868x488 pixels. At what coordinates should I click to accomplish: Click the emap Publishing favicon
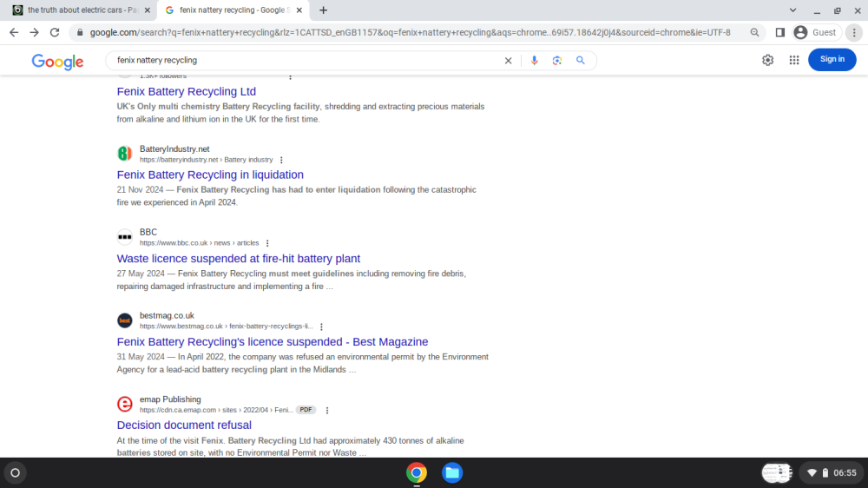pyautogui.click(x=125, y=404)
